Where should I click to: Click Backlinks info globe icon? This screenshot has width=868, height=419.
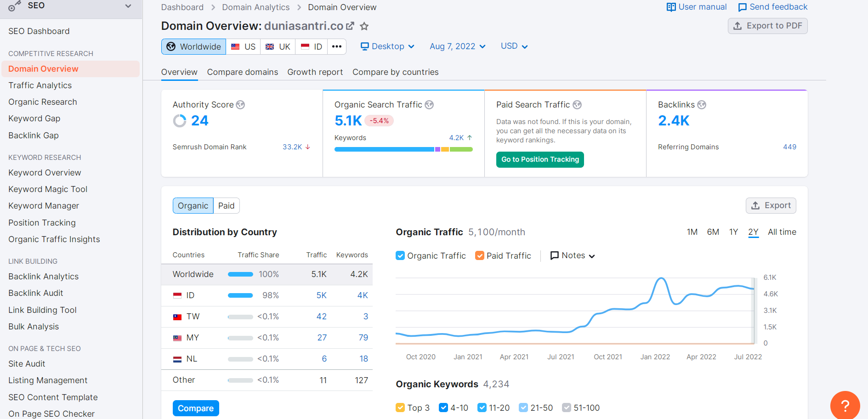tap(702, 105)
